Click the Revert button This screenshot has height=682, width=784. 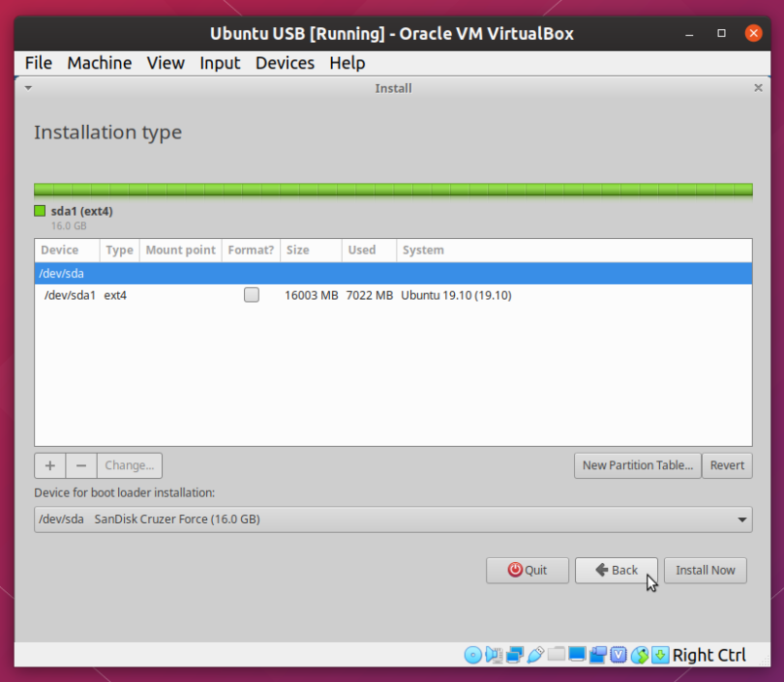[x=727, y=465]
